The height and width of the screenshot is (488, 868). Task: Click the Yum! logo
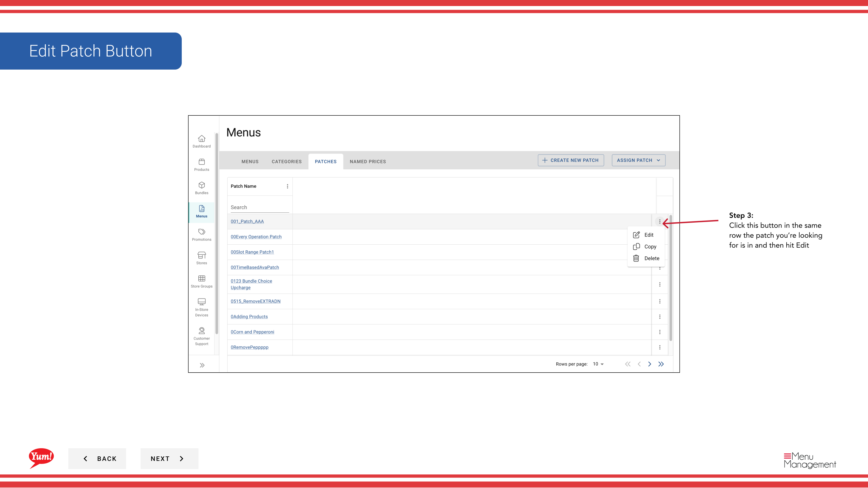pyautogui.click(x=41, y=458)
